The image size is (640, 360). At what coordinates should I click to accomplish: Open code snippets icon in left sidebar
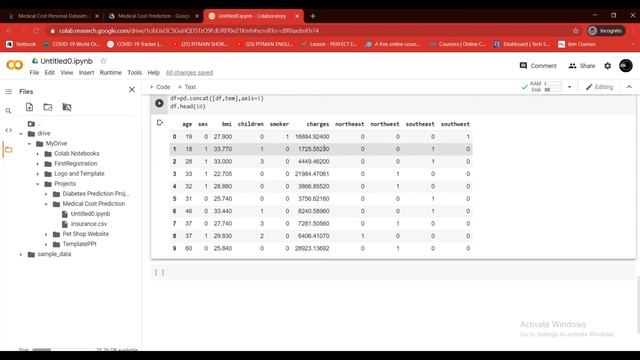click(x=9, y=130)
